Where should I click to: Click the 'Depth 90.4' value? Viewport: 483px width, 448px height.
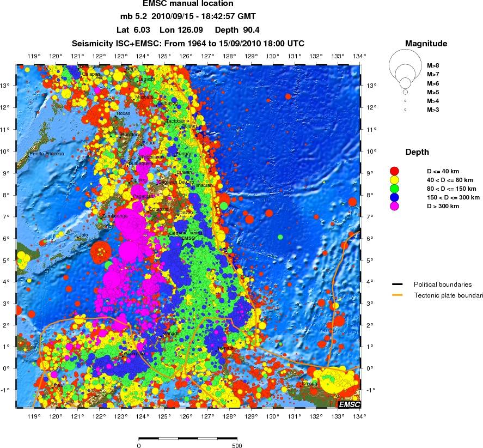coord(237,30)
